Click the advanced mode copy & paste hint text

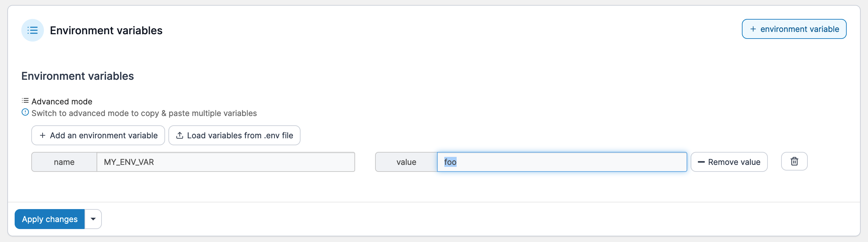tap(144, 113)
